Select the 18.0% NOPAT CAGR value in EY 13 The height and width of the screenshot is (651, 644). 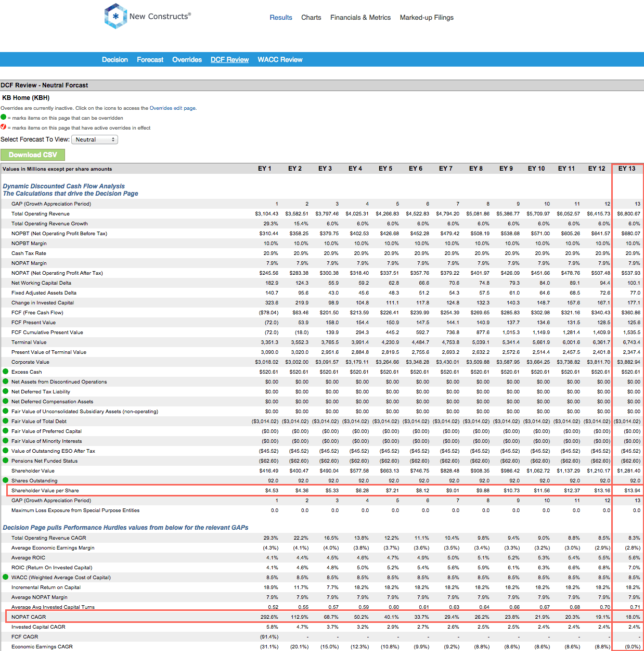(x=633, y=617)
